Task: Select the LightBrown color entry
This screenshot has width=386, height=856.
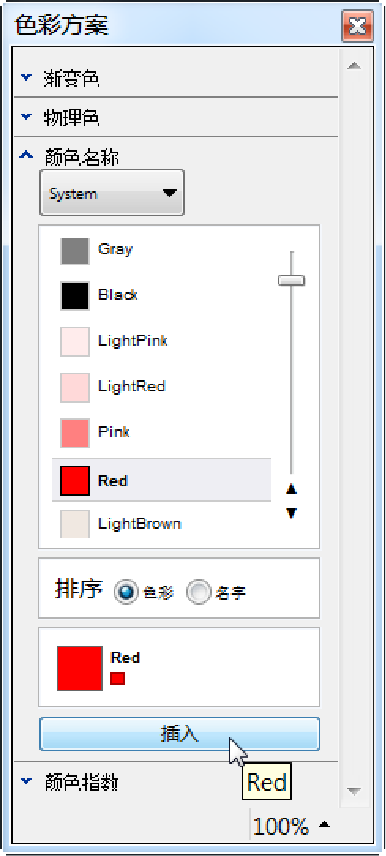Action: click(161, 524)
